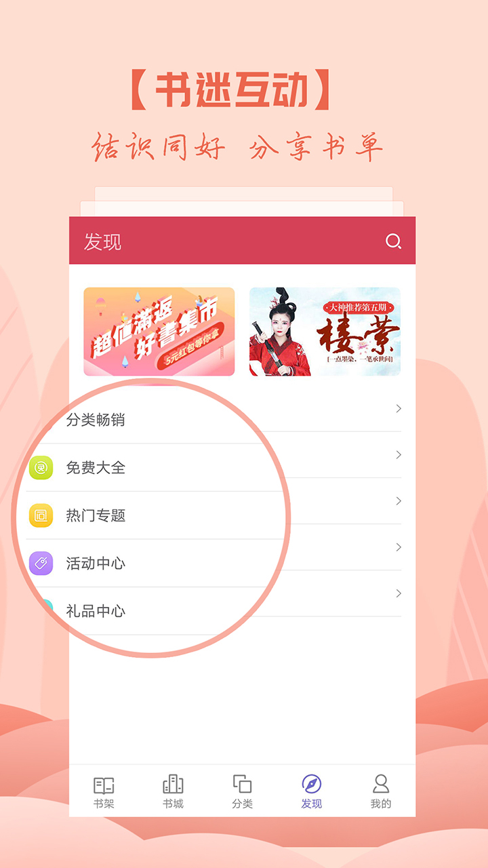The height and width of the screenshot is (868, 488).
Task: Tap the green 免费大全 icon
Action: (x=41, y=468)
